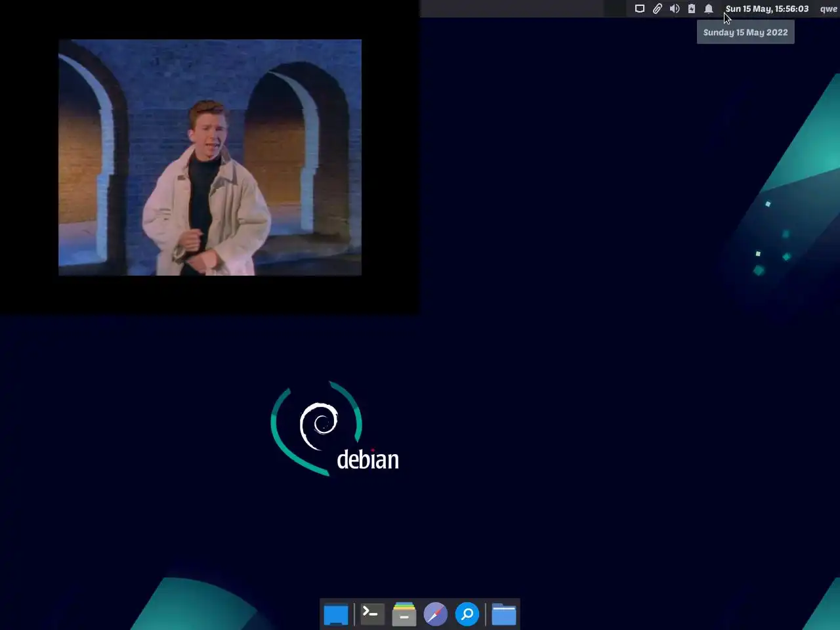The image size is (840, 630).
Task: Click the volume speaker tray icon
Action: pyautogui.click(x=674, y=9)
